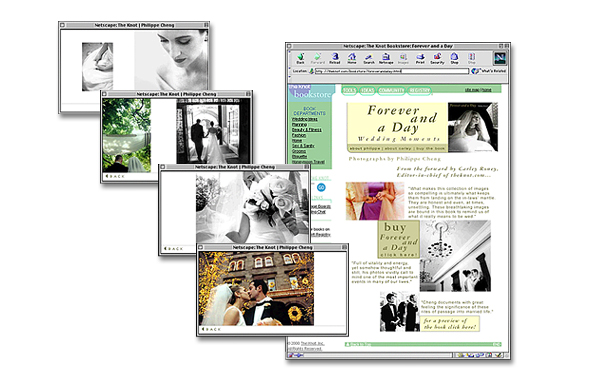Click the Shop toolbar icon

[454, 58]
